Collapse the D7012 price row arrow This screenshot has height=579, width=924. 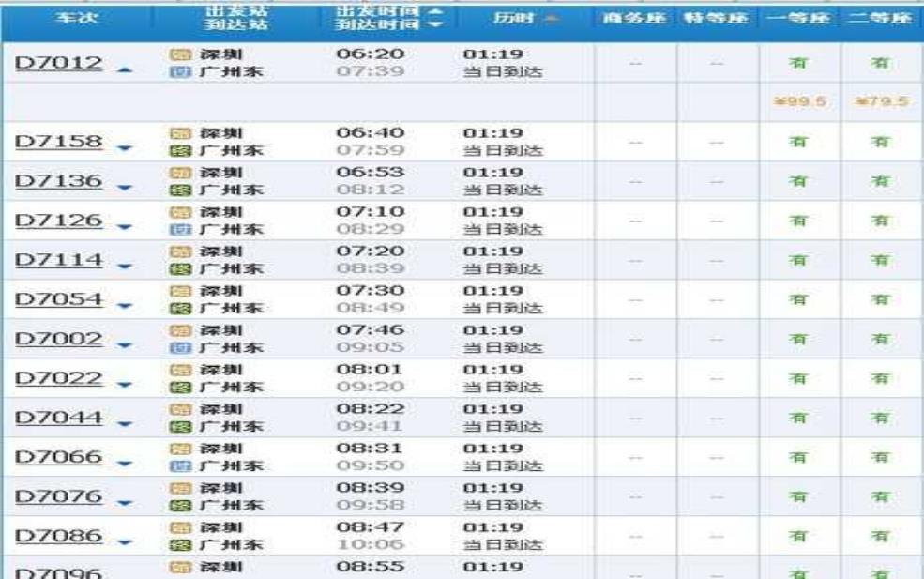click(x=125, y=70)
